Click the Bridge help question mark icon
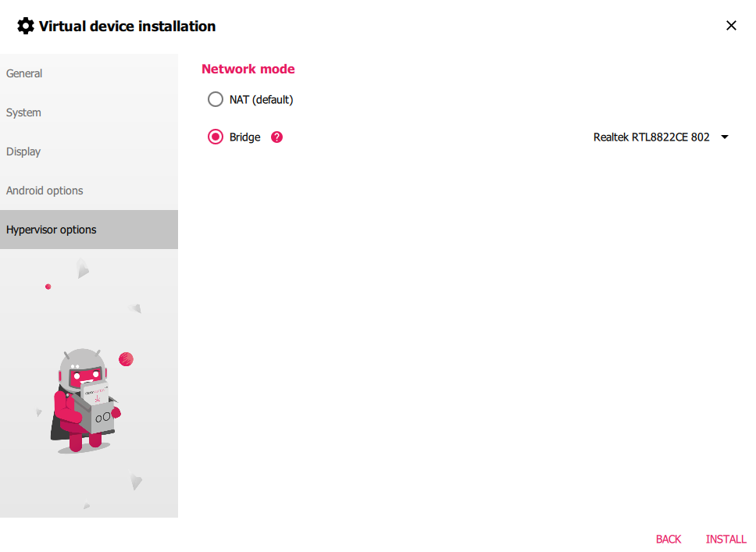756x552 pixels. point(276,137)
